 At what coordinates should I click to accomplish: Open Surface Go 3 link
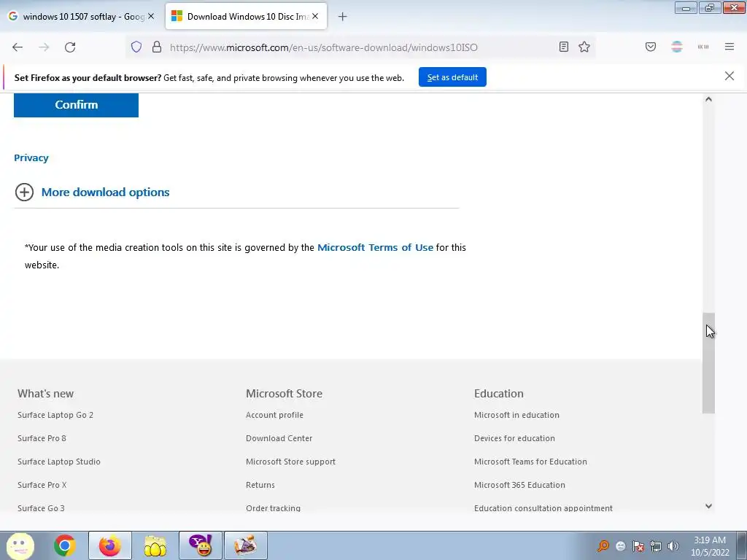pyautogui.click(x=41, y=508)
